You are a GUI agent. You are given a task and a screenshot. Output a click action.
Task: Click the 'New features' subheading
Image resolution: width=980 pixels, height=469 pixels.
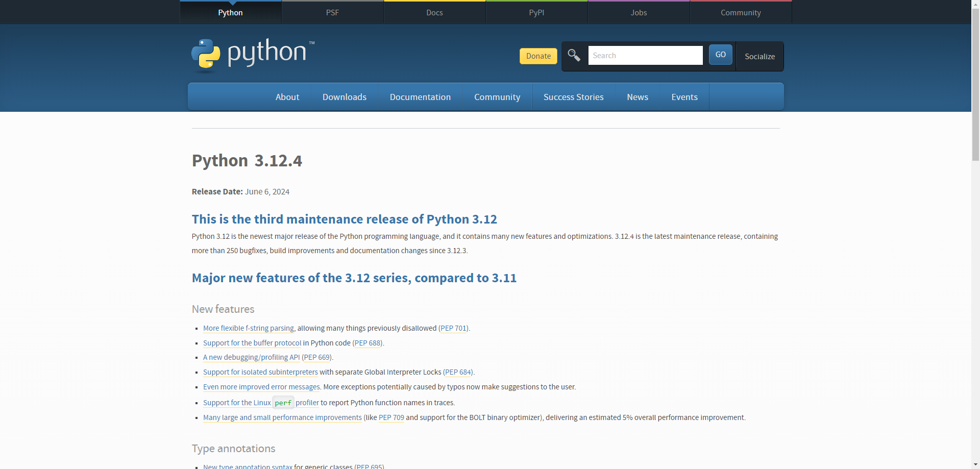point(223,309)
